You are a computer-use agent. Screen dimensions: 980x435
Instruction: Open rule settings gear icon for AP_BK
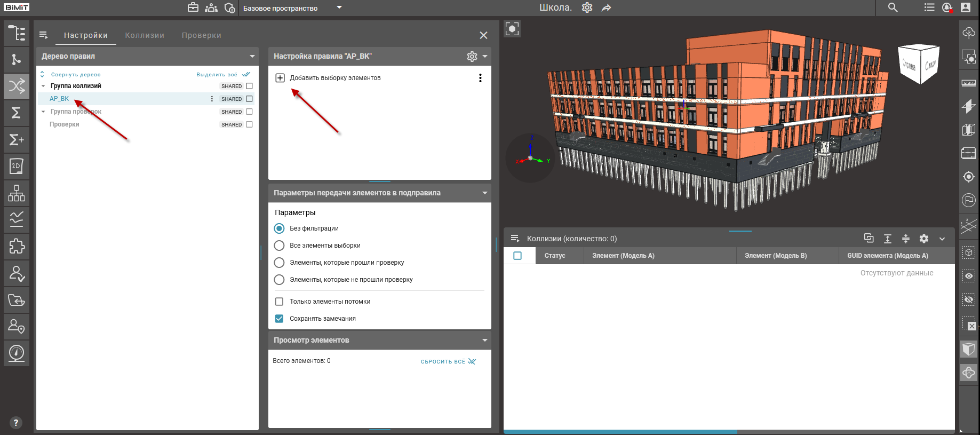472,57
